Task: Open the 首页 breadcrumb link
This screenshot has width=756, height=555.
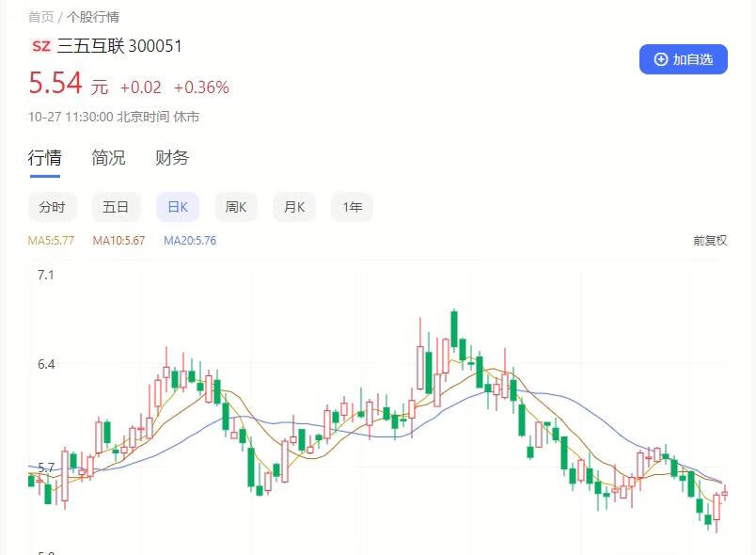Action: point(41,17)
